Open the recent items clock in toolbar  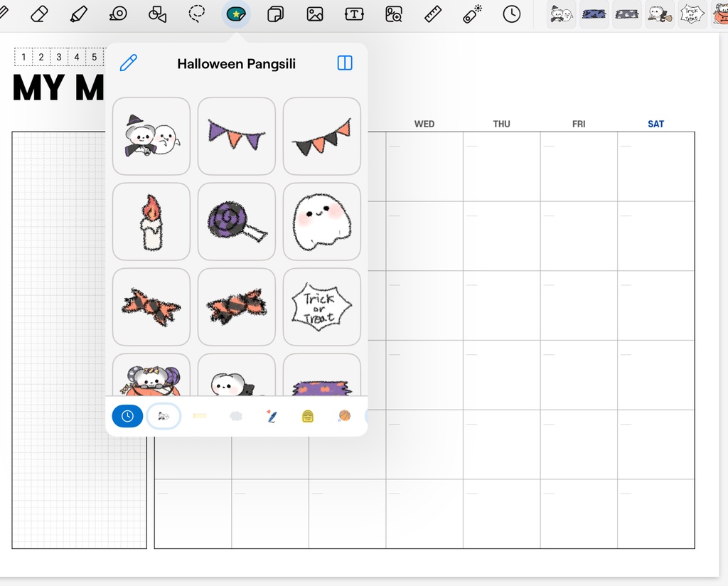512,14
